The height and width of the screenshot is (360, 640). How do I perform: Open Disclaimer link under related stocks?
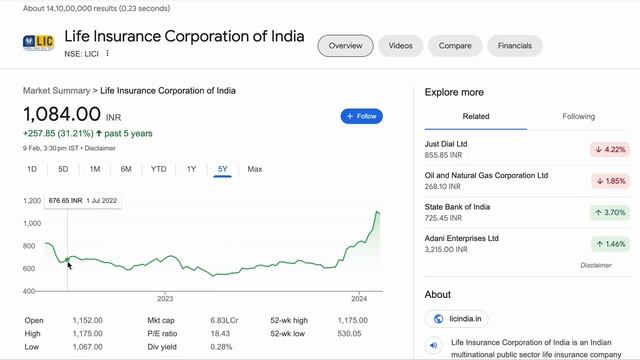[x=596, y=265]
